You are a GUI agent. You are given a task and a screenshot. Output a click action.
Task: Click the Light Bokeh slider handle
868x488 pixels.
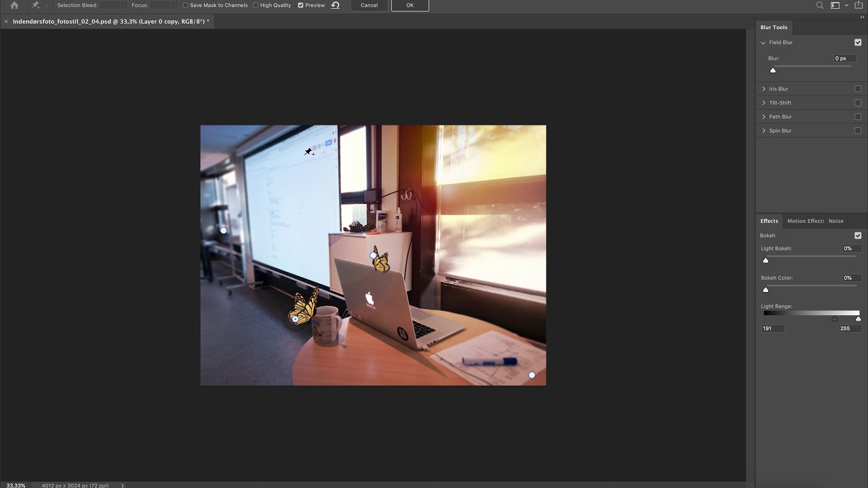766,260
